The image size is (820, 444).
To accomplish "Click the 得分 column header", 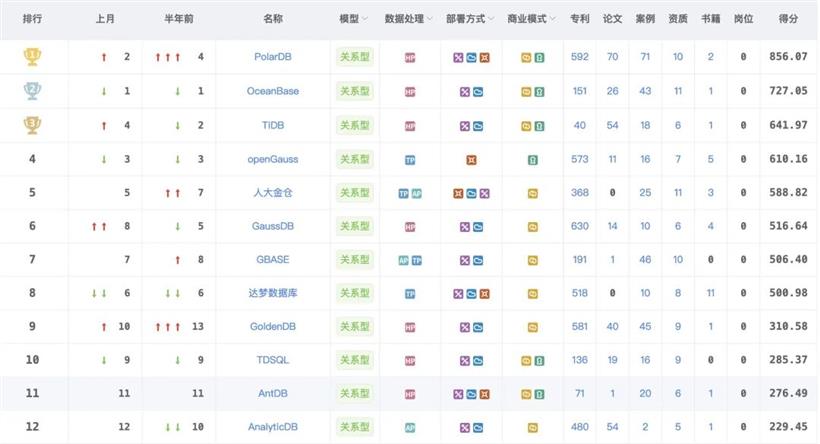I will click(x=788, y=19).
